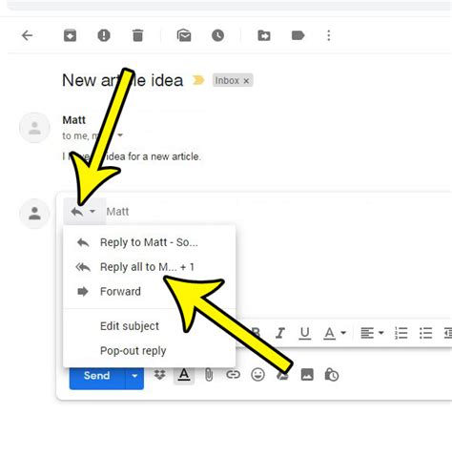452x476 pixels.
Task: Choose Reply all to M... + 1
Action: (150, 267)
